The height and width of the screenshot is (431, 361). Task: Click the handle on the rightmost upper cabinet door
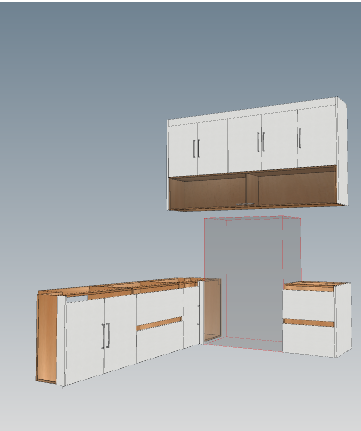coord(300,138)
